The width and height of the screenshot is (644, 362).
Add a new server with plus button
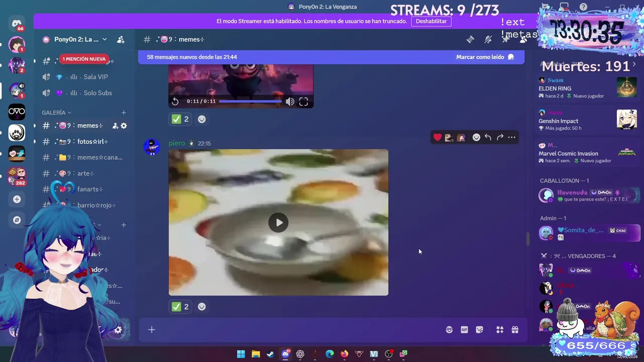coord(17,199)
